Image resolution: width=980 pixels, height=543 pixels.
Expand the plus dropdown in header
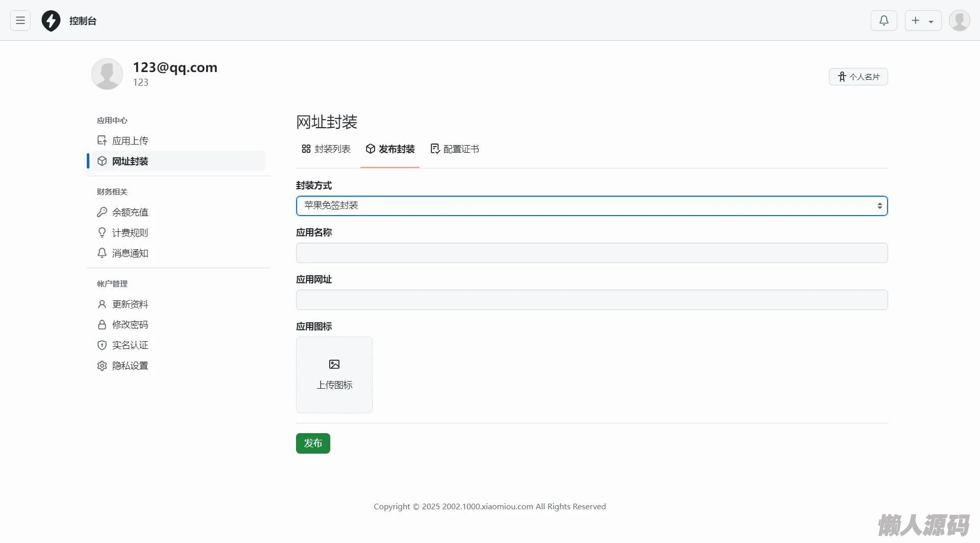[x=923, y=20]
